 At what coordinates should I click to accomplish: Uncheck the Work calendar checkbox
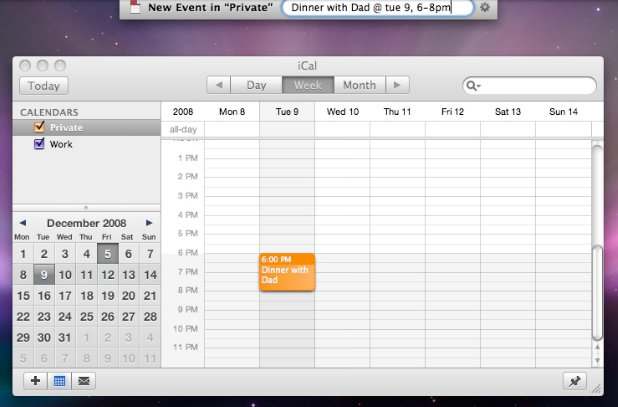pos(39,144)
